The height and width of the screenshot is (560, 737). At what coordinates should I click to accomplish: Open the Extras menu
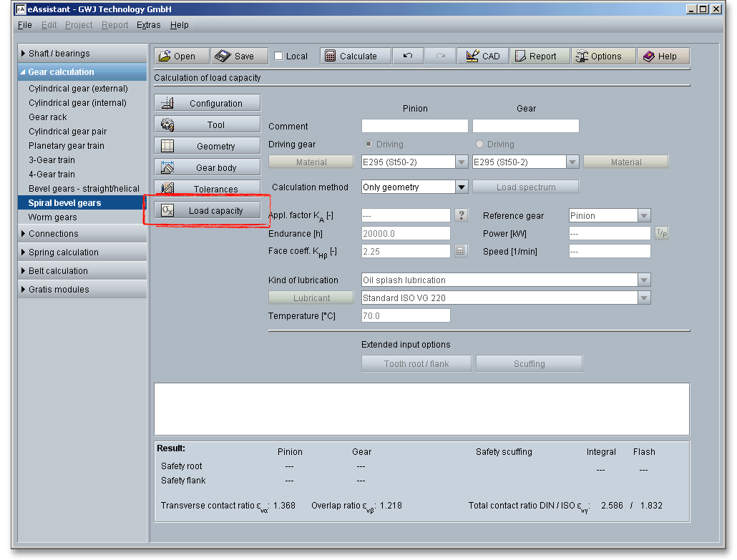click(x=148, y=25)
